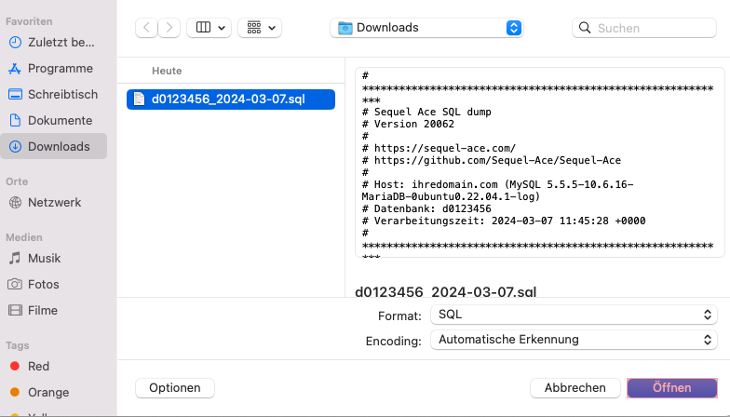Select the Musik note icon
Image resolution: width=730 pixels, height=417 pixels.
(x=15, y=258)
